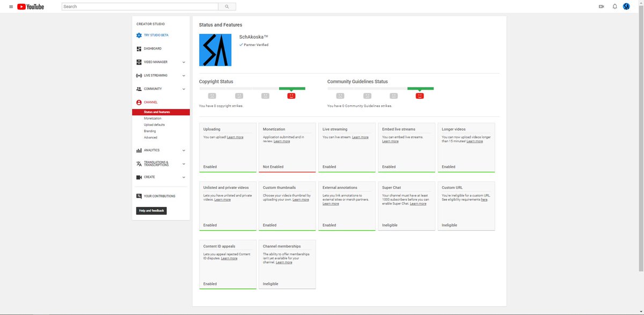Click the Help and feedback button

[151, 211]
